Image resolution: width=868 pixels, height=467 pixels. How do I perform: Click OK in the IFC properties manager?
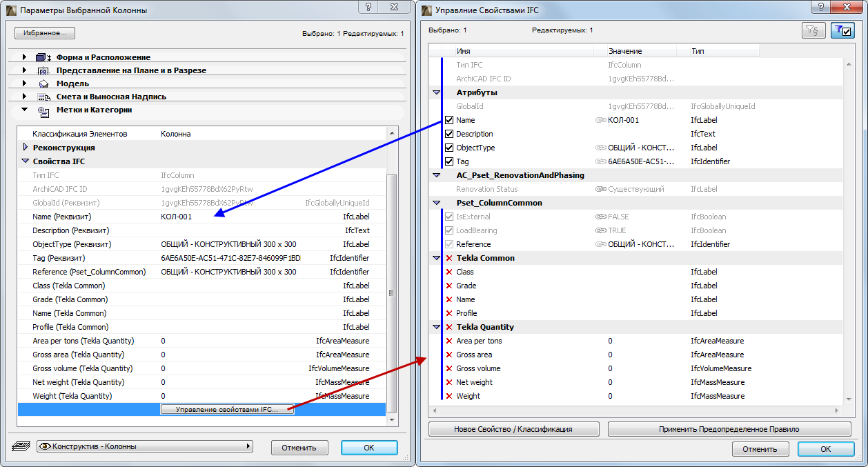[825, 449]
